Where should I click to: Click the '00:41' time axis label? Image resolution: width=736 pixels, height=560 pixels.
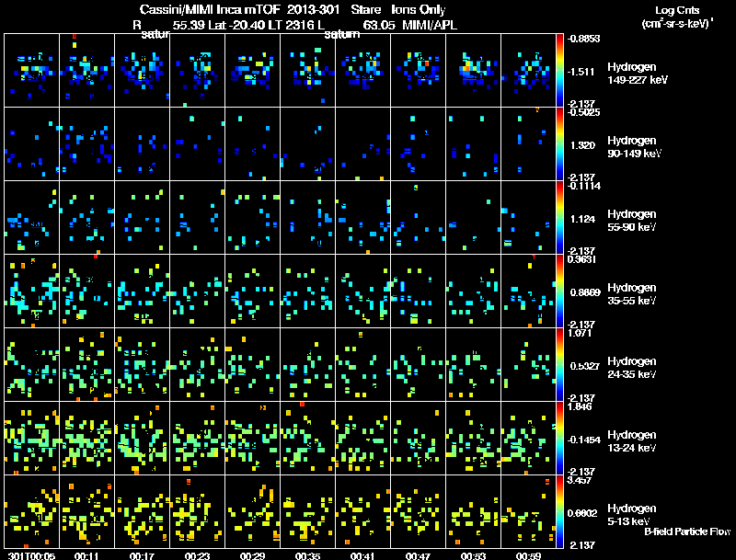[x=362, y=555]
